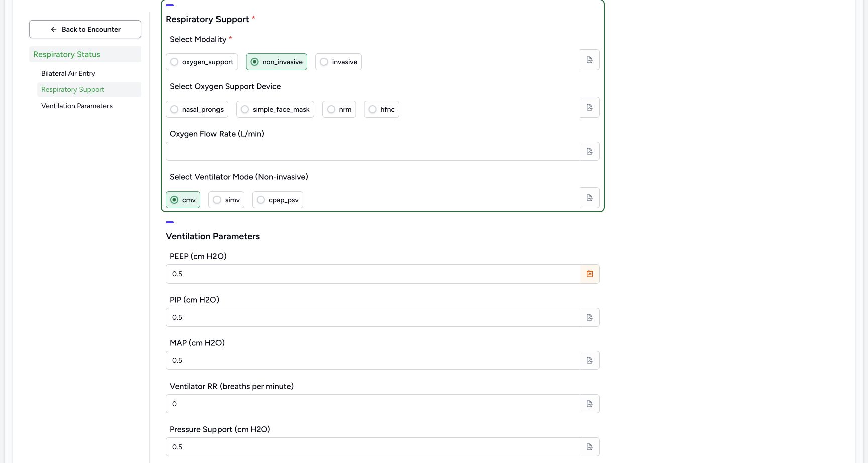Image resolution: width=868 pixels, height=463 pixels.
Task: Click the notes icon beside Oxygen Support Device
Action: [590, 107]
